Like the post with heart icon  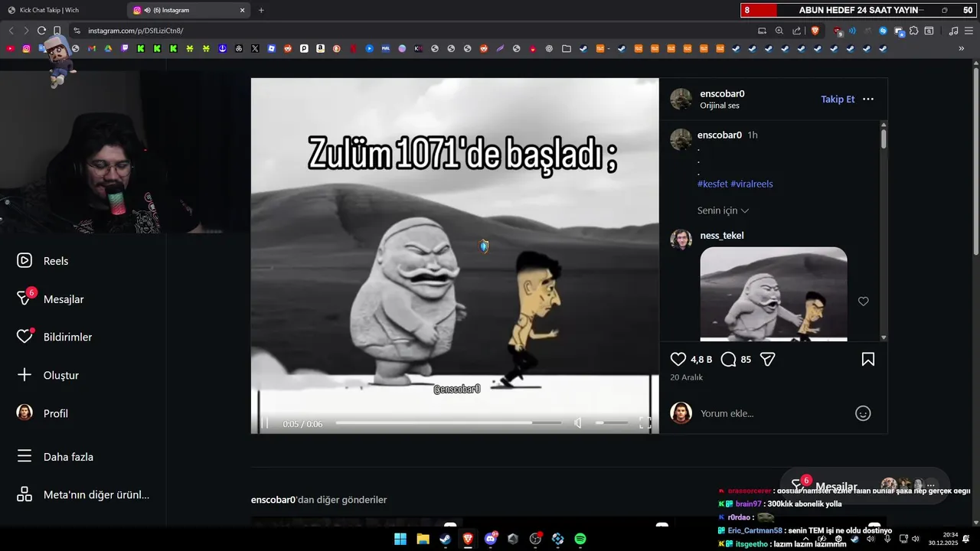coord(678,359)
